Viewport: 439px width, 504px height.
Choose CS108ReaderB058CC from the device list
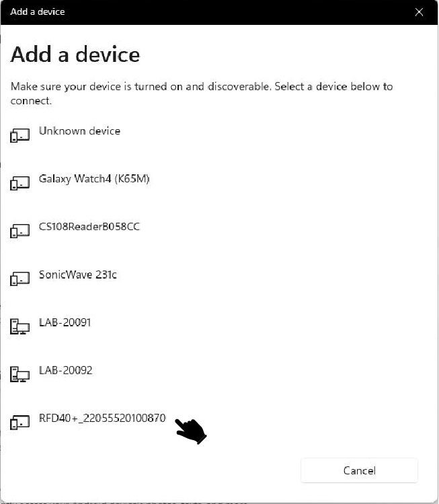click(89, 227)
